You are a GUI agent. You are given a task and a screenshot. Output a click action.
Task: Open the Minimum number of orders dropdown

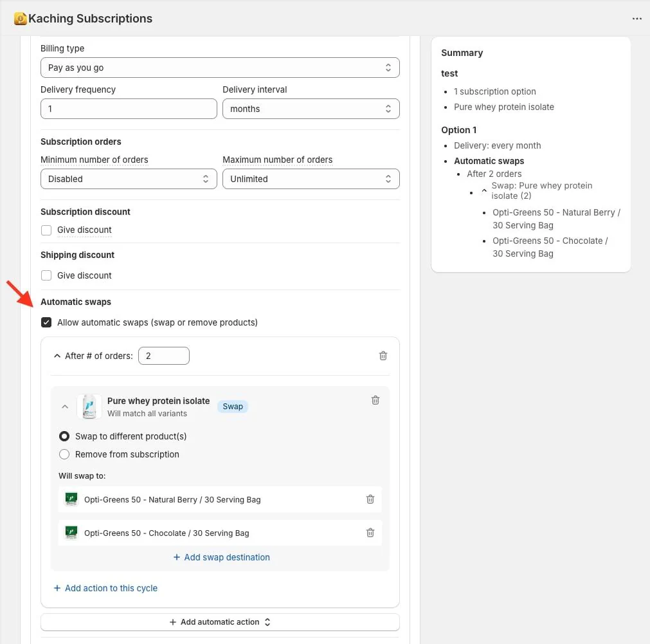pos(129,179)
